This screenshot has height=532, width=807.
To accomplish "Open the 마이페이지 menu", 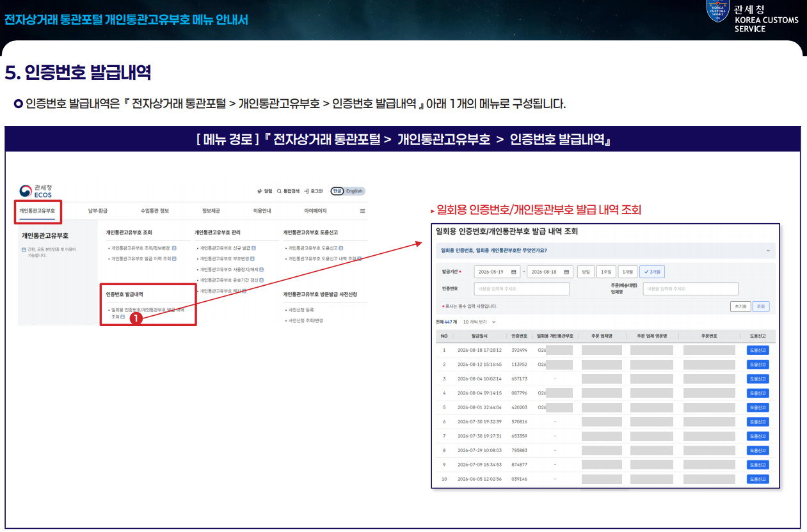I will coord(316,210).
